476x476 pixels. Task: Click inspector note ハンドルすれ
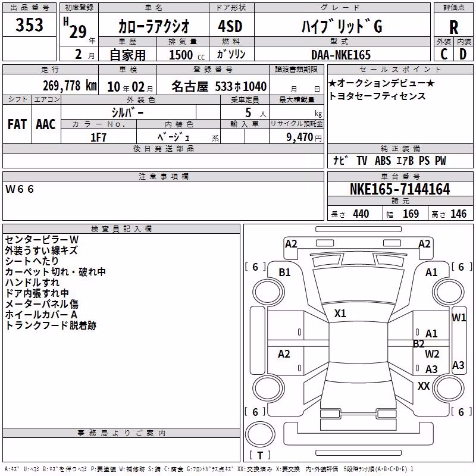[32, 282]
